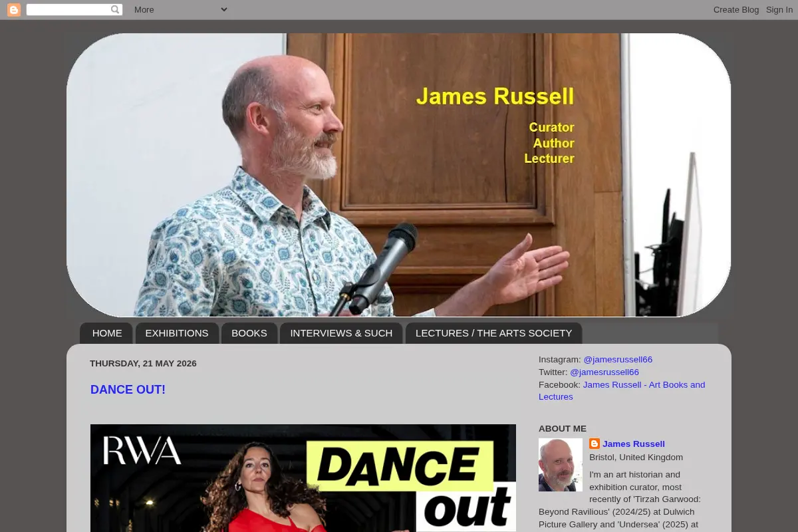798x532 pixels.
Task: Open the LECTURES / THE ARTS SOCIETY tab
Action: (x=493, y=333)
